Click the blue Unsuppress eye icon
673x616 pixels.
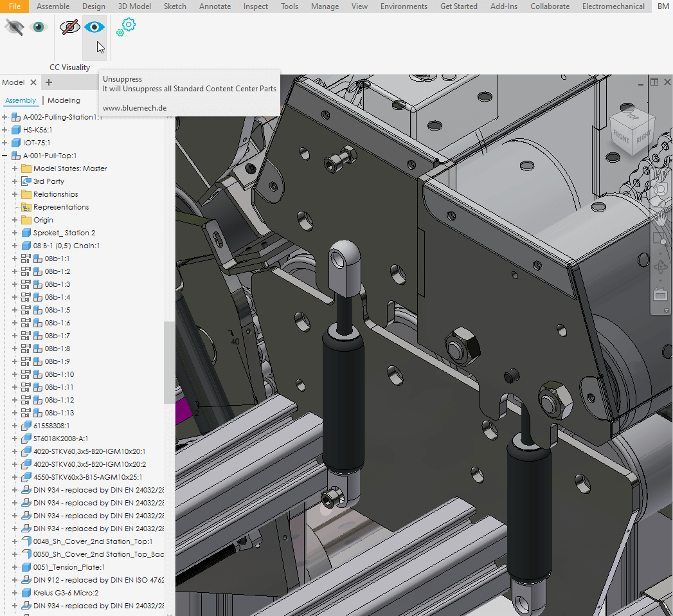[x=94, y=28]
